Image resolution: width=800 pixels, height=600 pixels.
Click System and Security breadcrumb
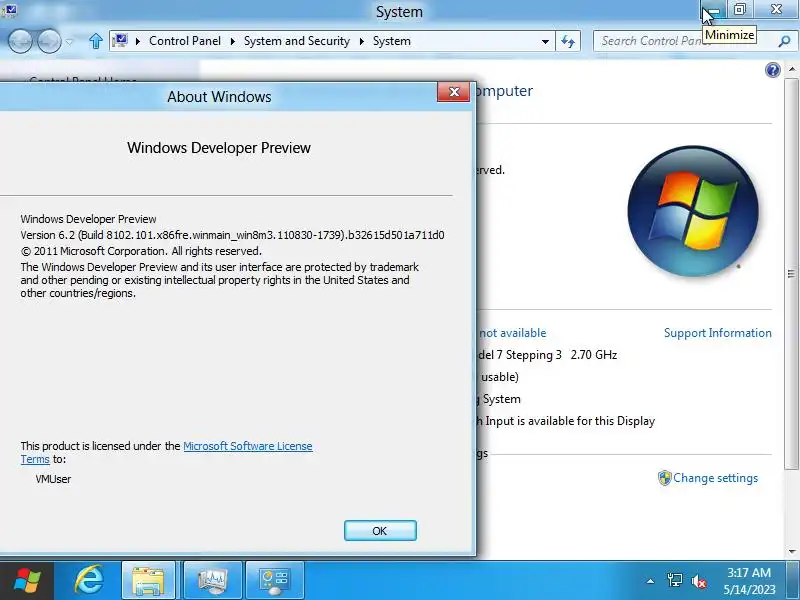(296, 41)
